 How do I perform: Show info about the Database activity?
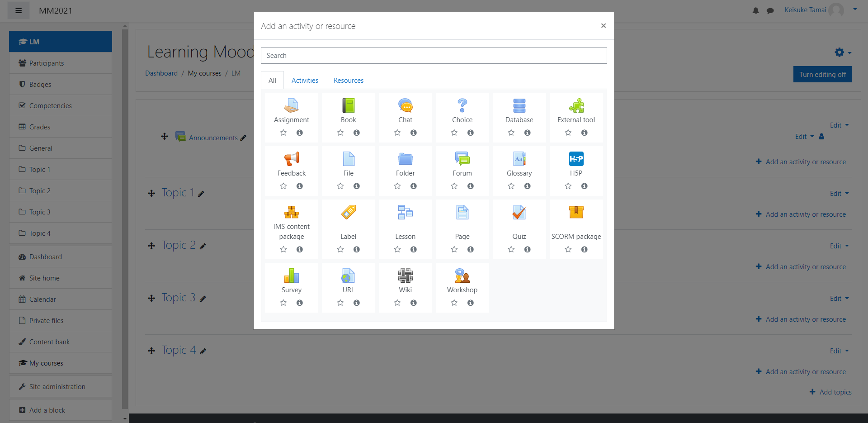[528, 133]
